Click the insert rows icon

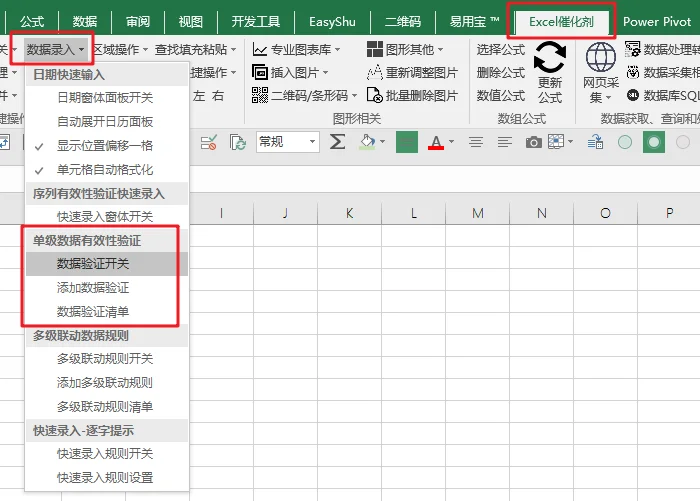point(595,142)
